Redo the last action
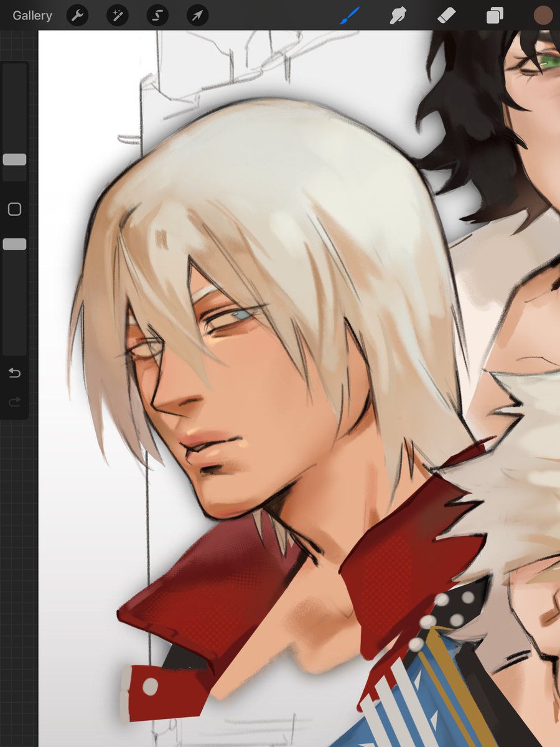This screenshot has width=560, height=747. click(14, 403)
